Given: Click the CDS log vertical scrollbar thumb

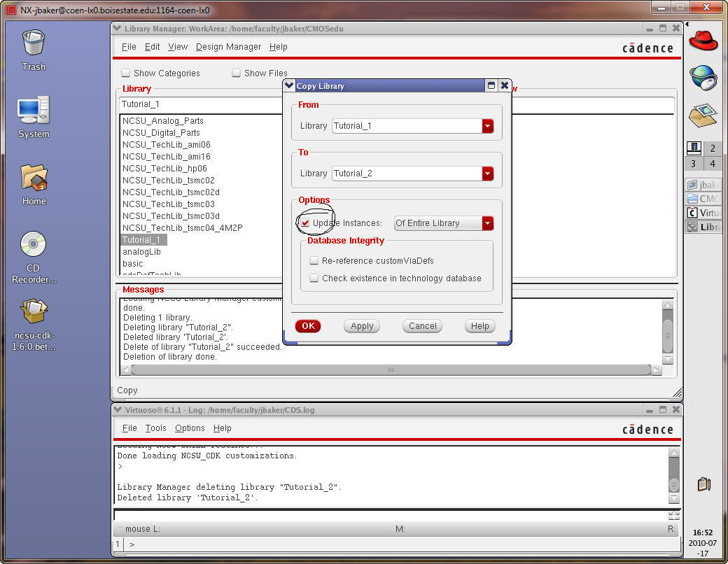Looking at the screenshot, I should point(673,484).
